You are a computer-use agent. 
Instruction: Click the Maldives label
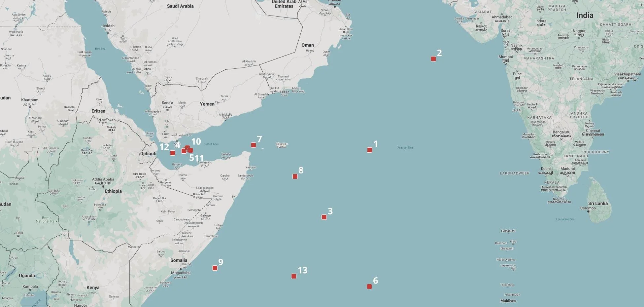508,301
